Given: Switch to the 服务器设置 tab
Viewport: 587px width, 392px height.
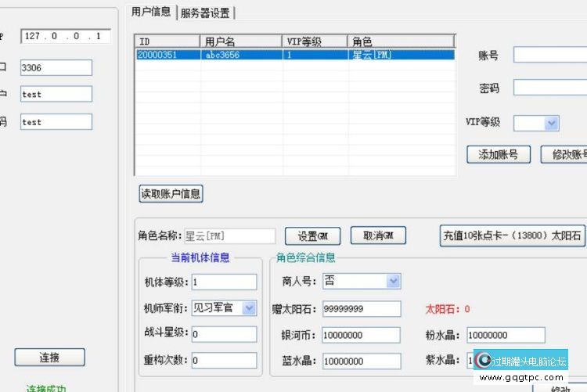Looking at the screenshot, I should (x=206, y=13).
